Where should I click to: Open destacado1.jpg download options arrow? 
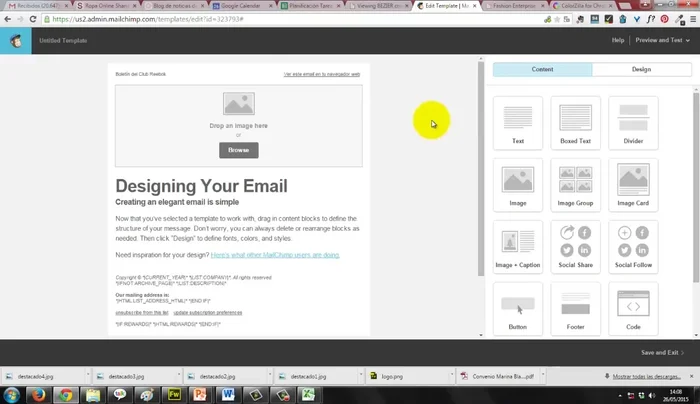[361, 376]
